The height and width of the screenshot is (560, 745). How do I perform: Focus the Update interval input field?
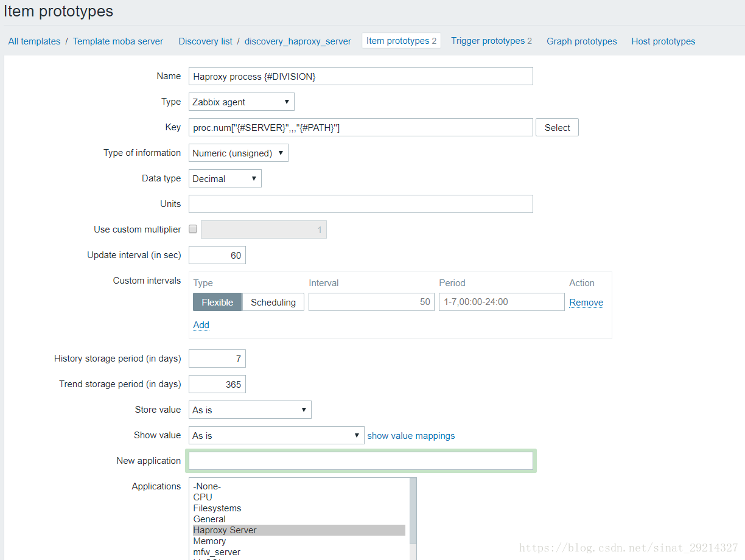pos(217,255)
